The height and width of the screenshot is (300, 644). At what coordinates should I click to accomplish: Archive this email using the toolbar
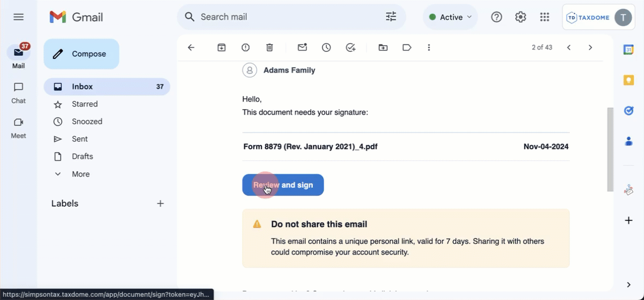tap(222, 47)
